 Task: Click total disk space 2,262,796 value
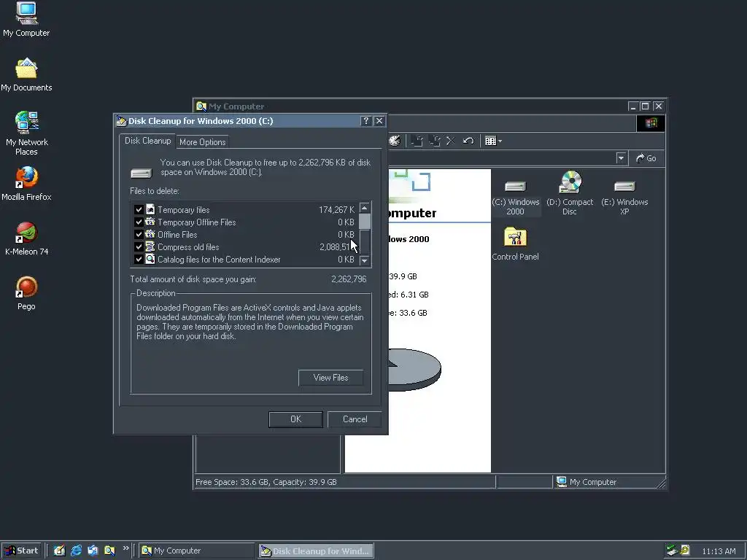coord(349,279)
